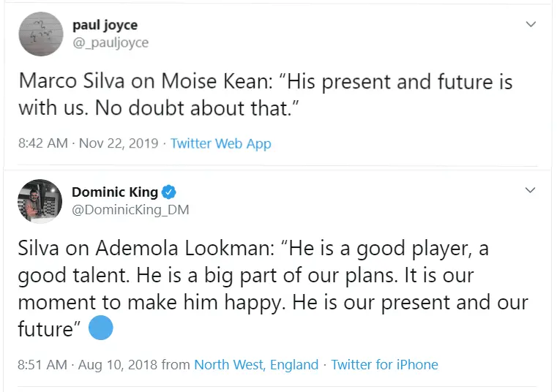Click the @_pauljoyce handle
This screenshot has height=392, width=557.
point(110,42)
